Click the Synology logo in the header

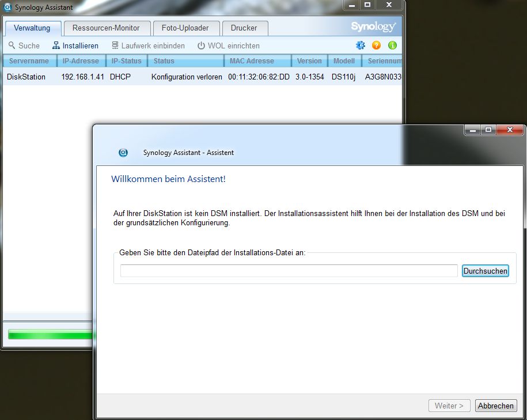[373, 27]
